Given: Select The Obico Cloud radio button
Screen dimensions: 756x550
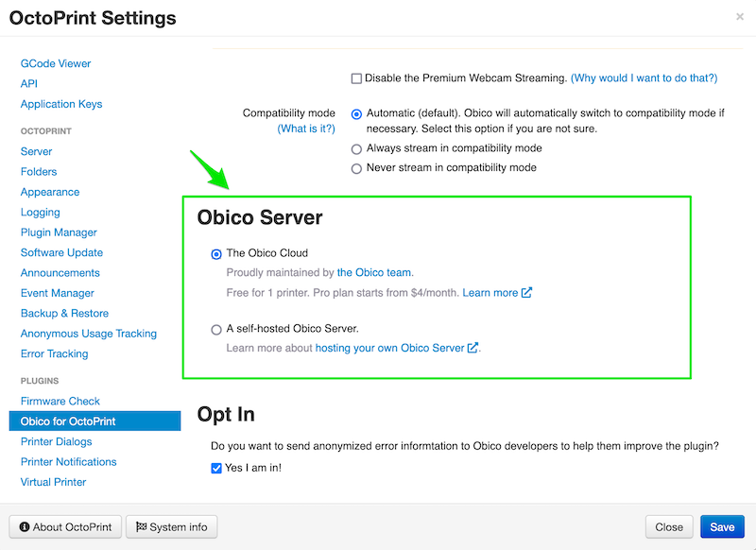Looking at the screenshot, I should pos(216,254).
